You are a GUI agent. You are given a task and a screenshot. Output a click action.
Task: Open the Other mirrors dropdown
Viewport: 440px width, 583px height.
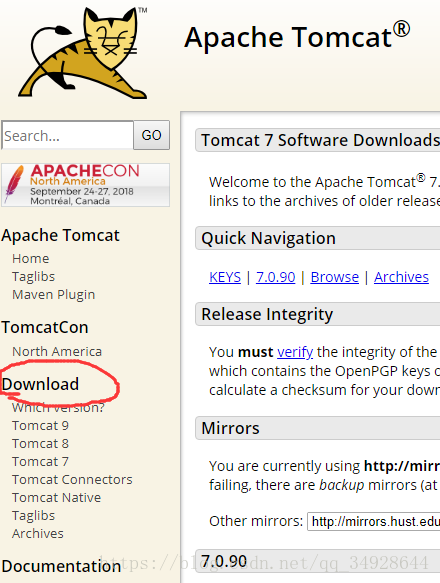point(373,521)
